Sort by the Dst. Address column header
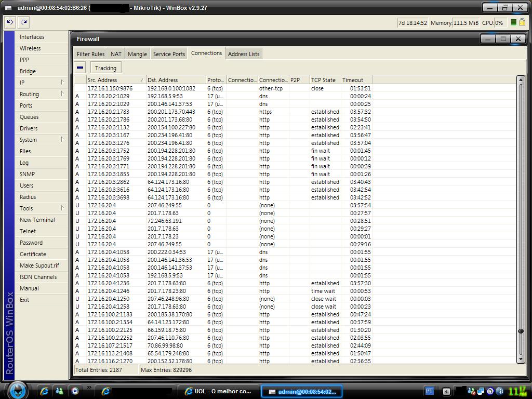This screenshot has width=532, height=399. pyautogui.click(x=176, y=80)
